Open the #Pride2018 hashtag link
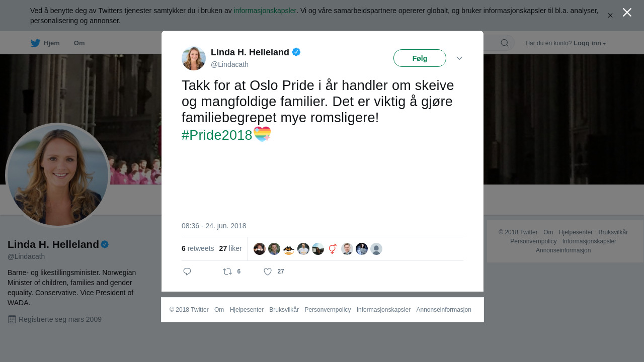This screenshot has width=644, height=362. [217, 135]
